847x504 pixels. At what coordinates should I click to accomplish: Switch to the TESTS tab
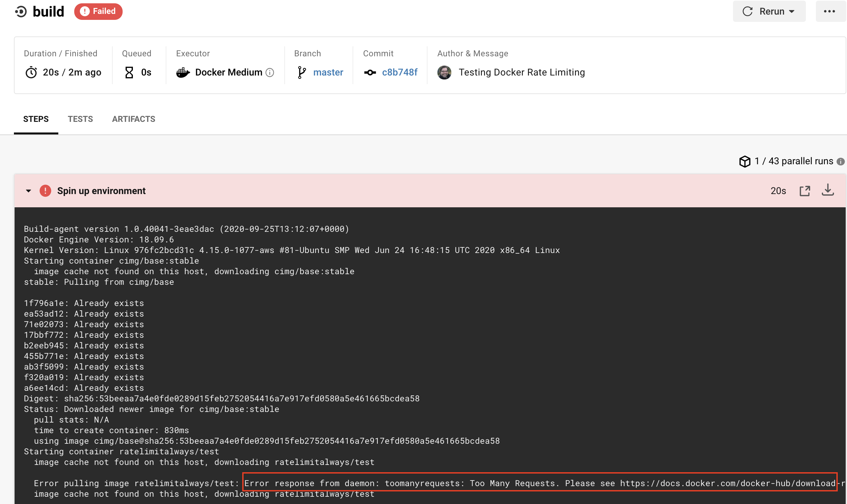tap(80, 119)
